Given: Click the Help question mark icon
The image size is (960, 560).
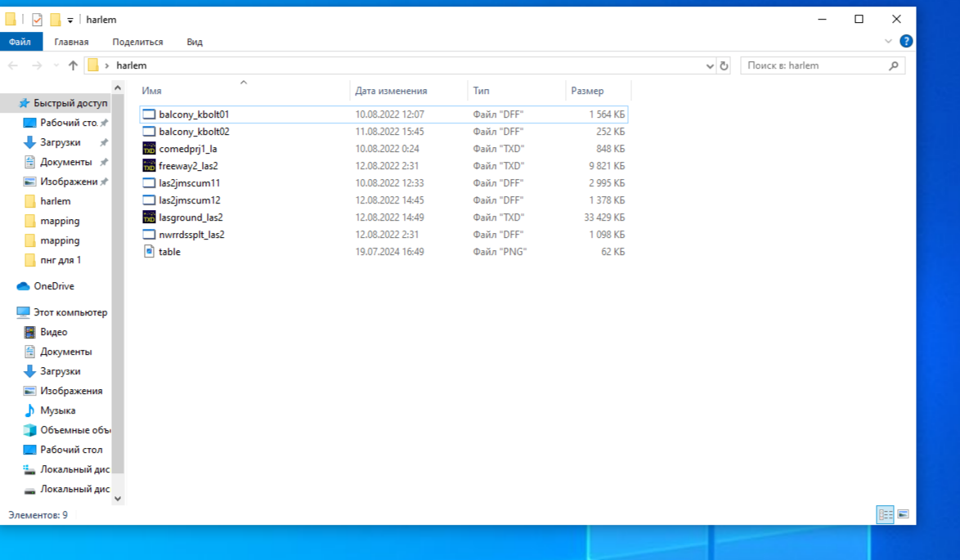Looking at the screenshot, I should tap(906, 41).
